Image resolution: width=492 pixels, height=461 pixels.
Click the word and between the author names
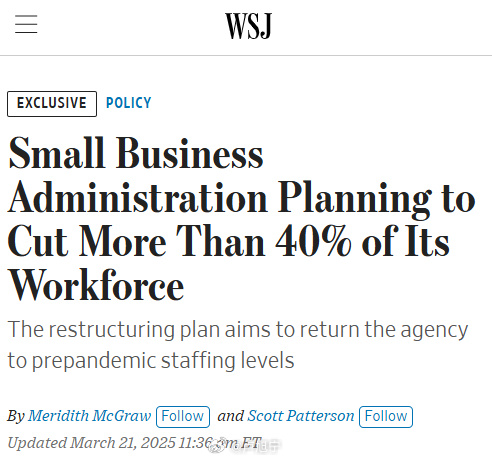point(231,416)
